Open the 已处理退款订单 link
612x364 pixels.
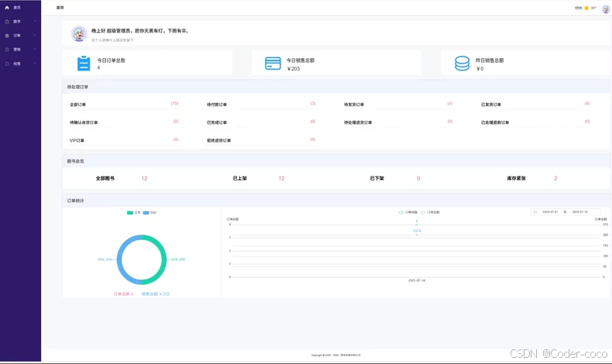click(x=495, y=122)
